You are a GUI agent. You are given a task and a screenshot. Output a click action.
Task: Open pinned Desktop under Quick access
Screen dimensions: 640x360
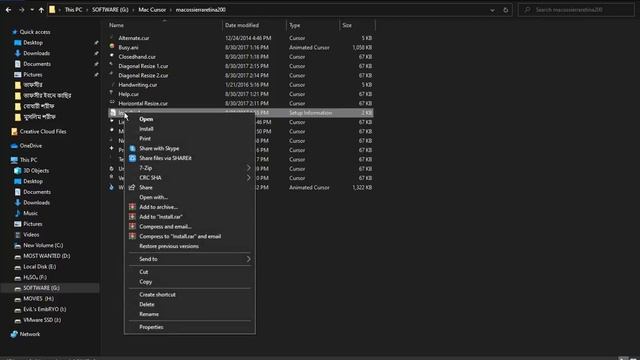pyautogui.click(x=33, y=42)
